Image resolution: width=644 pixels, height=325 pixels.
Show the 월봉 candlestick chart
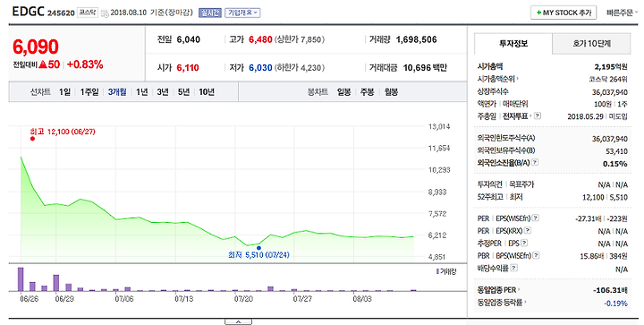(391, 92)
